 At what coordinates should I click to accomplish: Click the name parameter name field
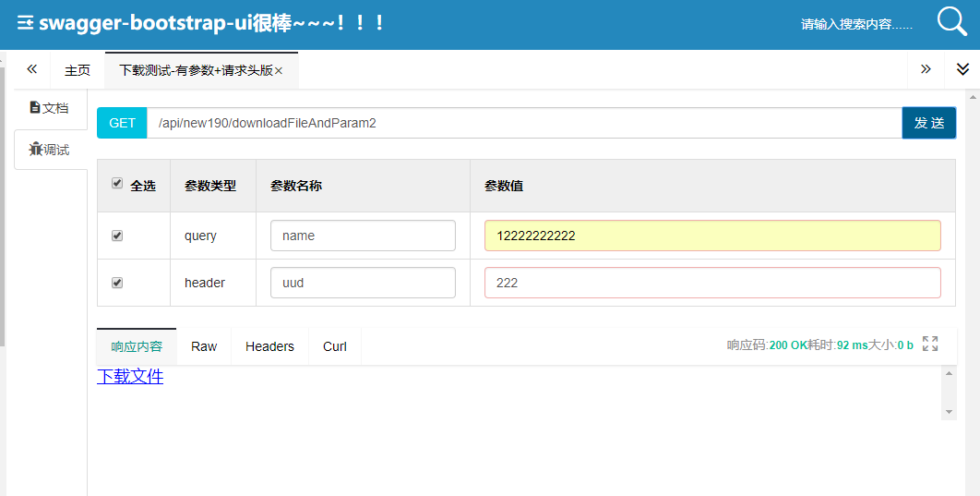coord(364,236)
